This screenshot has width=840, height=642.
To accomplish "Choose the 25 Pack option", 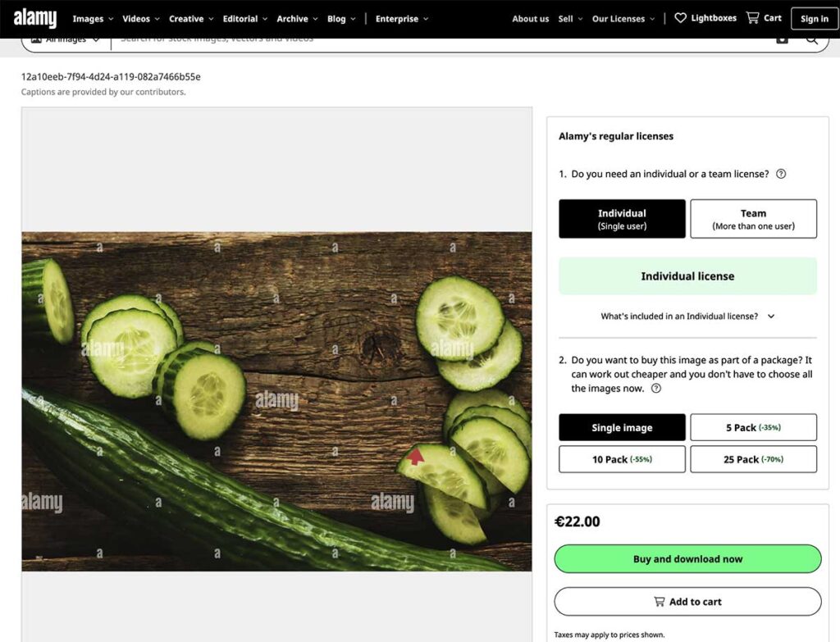I will (753, 459).
